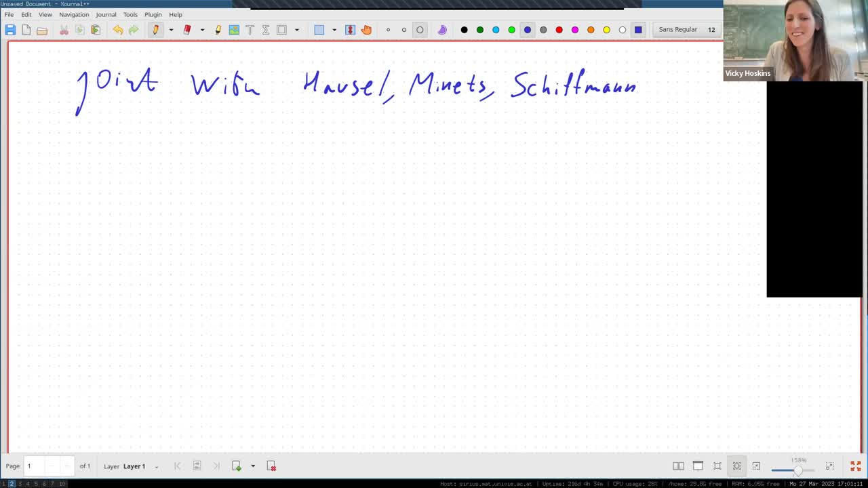Open the Edit menu
The image size is (868, 488).
tap(26, 14)
